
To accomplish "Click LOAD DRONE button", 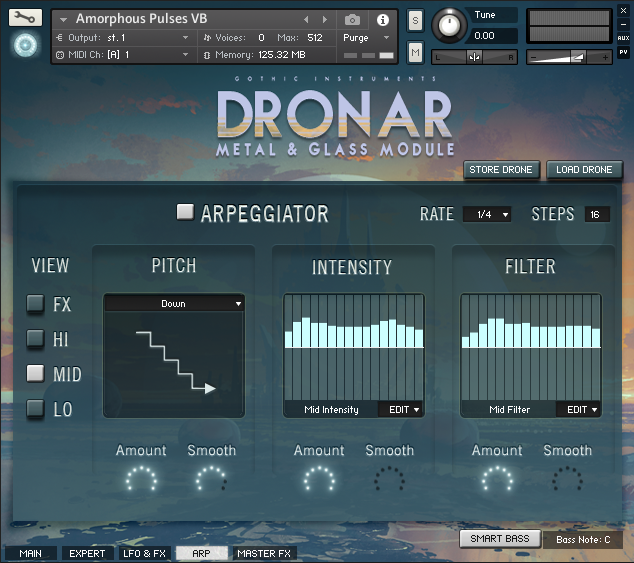I will [x=584, y=169].
